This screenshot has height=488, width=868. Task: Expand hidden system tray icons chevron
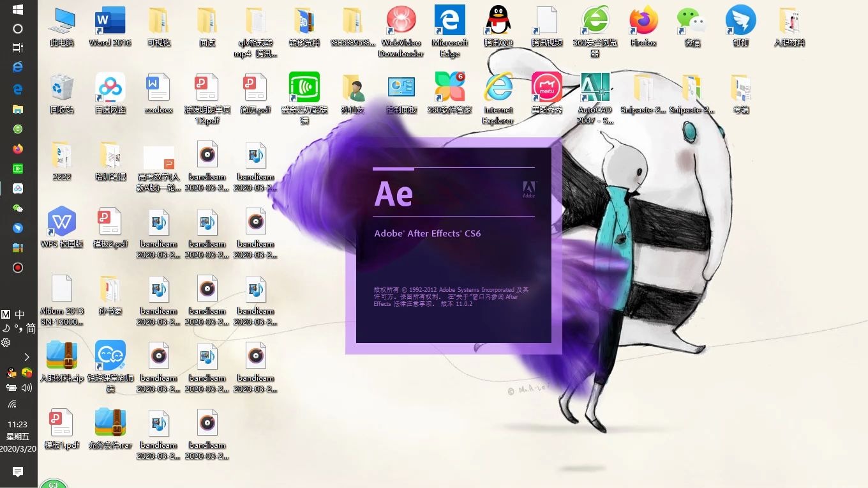[26, 357]
